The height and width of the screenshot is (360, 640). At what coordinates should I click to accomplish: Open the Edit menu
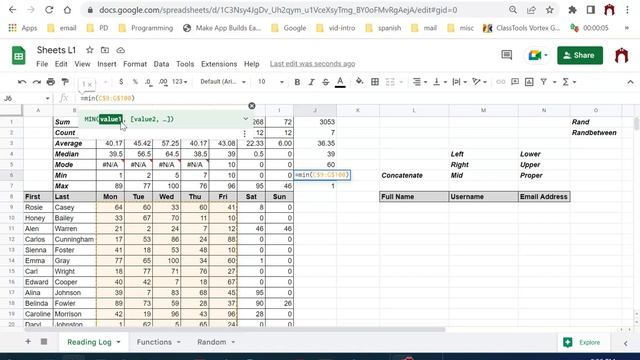tap(61, 64)
